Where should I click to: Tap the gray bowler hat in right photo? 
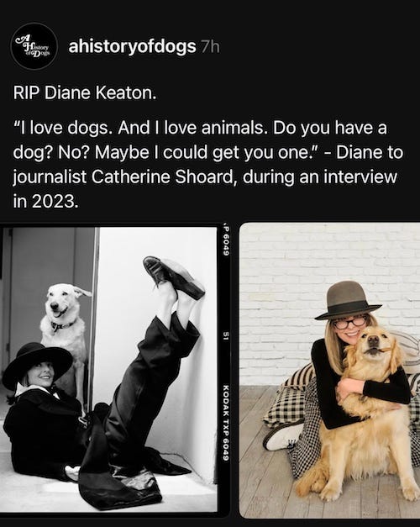coord(348,300)
